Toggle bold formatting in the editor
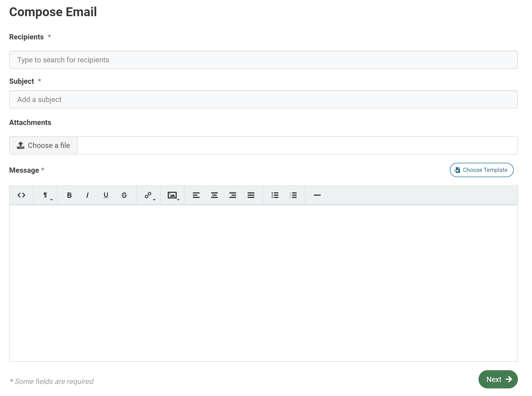This screenshot has width=532, height=396. 69,195
